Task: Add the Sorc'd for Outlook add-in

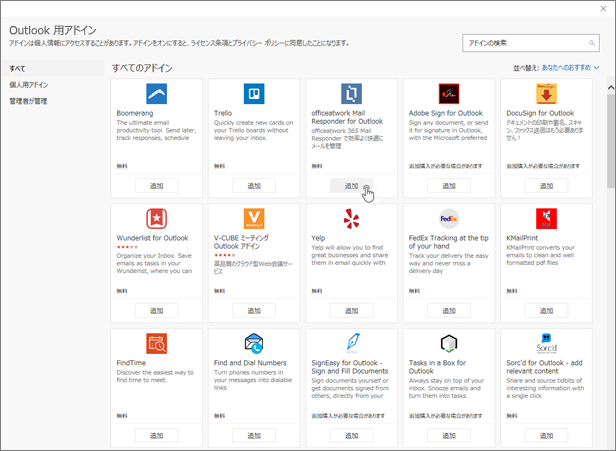Action: click(x=546, y=436)
